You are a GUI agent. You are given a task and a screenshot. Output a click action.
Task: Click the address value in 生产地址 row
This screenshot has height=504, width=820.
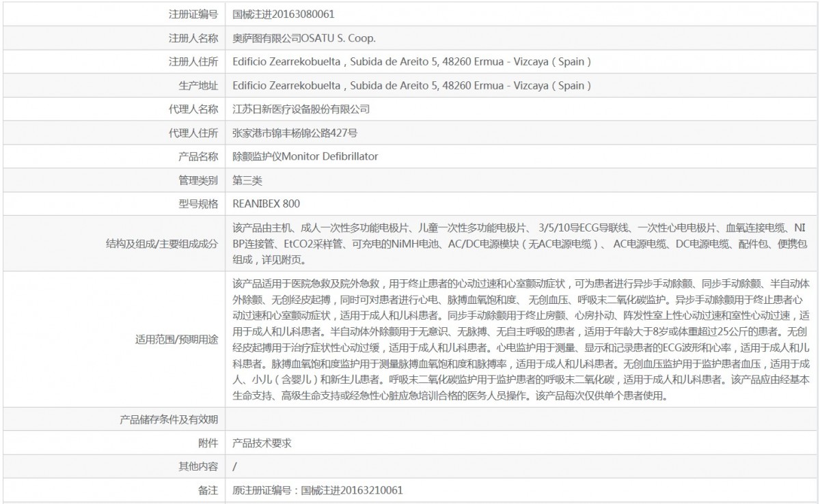411,85
